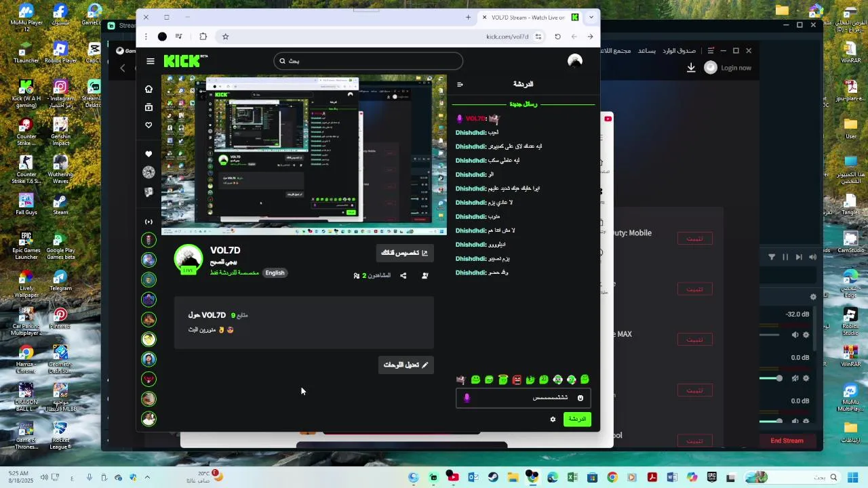Open the browser extensions puzzle icon
This screenshot has height=488, width=868.
pos(203,37)
